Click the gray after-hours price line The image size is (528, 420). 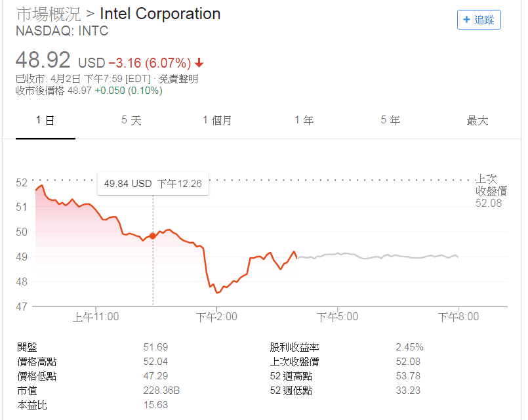pyautogui.click(x=378, y=256)
